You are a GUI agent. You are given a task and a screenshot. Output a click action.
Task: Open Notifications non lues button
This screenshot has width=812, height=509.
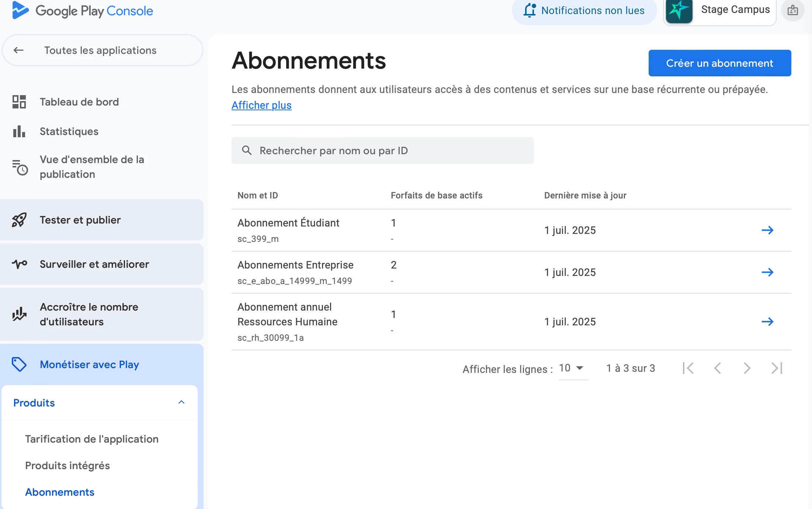[x=584, y=11]
